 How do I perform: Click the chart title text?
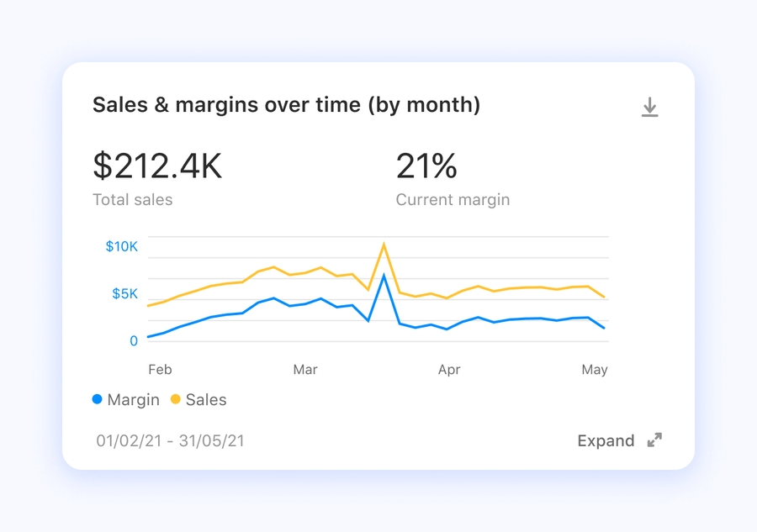point(286,105)
